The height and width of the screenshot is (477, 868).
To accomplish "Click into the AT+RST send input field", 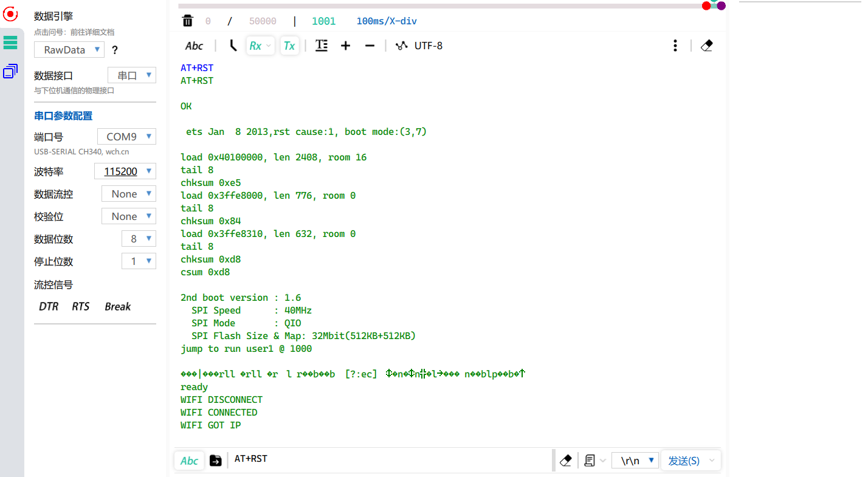I will click(389, 459).
